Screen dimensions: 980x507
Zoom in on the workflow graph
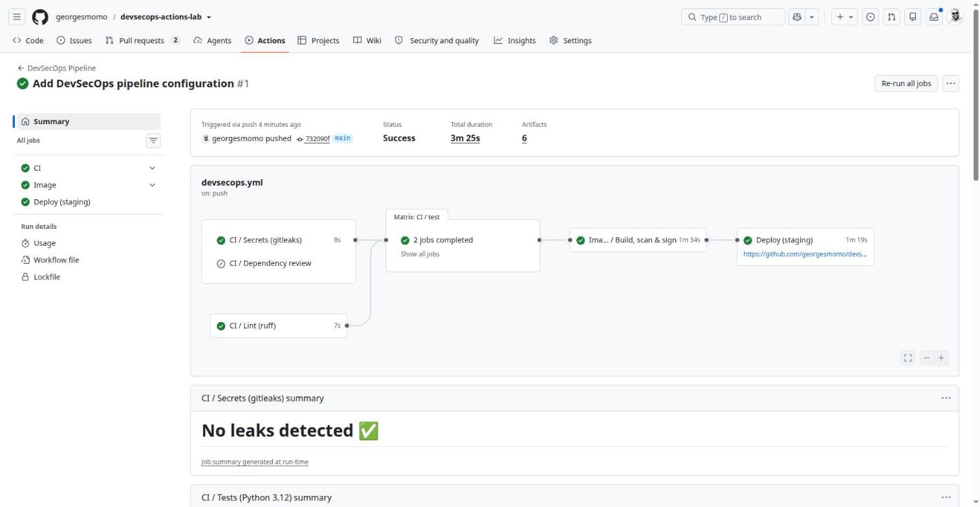coord(941,358)
